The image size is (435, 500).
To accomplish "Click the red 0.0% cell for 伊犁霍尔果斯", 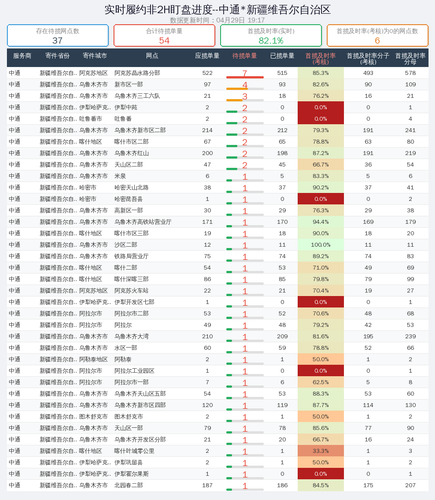I will pos(320,474).
